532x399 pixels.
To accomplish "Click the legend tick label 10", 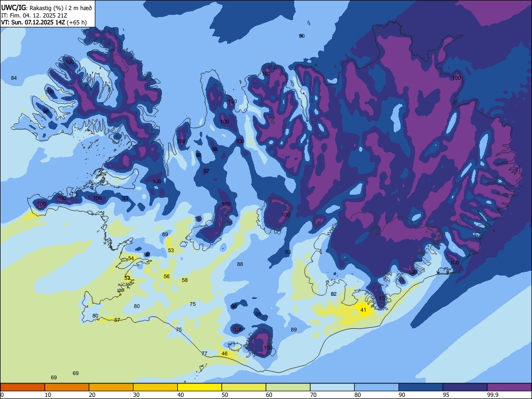I will tap(48, 395).
